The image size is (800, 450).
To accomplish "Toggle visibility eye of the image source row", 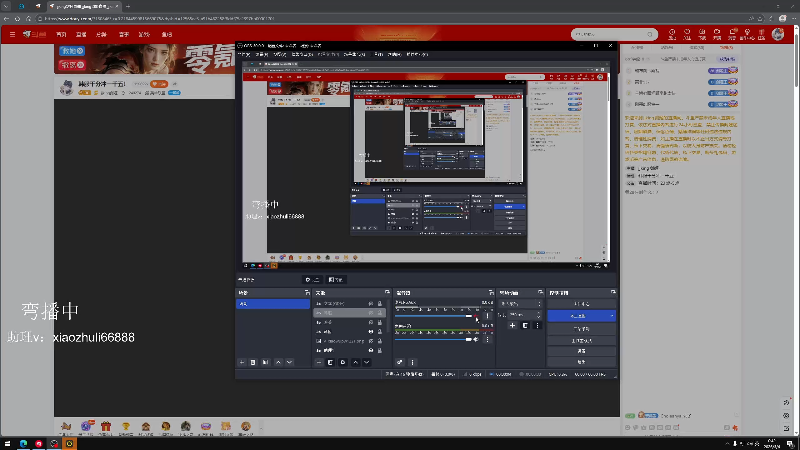I will [371, 341].
